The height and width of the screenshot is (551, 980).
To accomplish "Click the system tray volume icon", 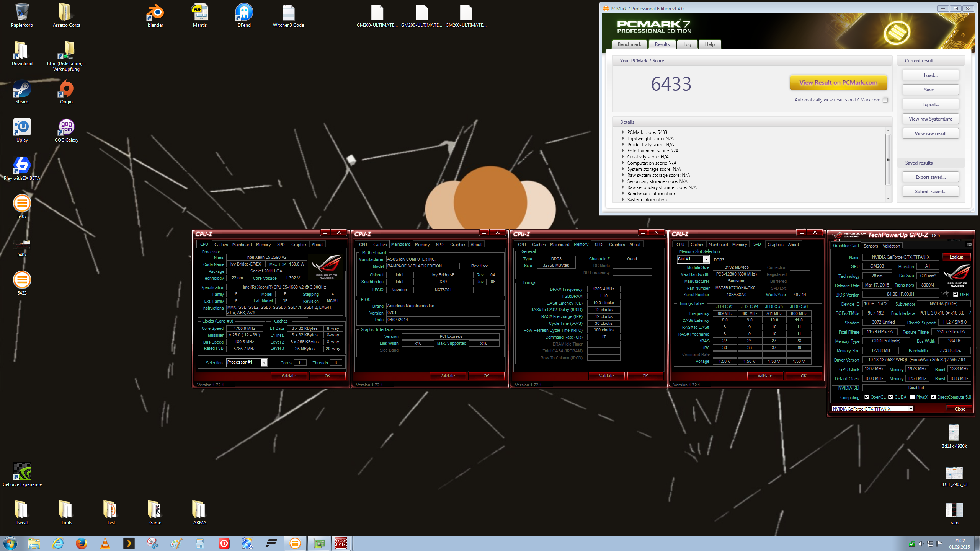I will [x=921, y=544].
